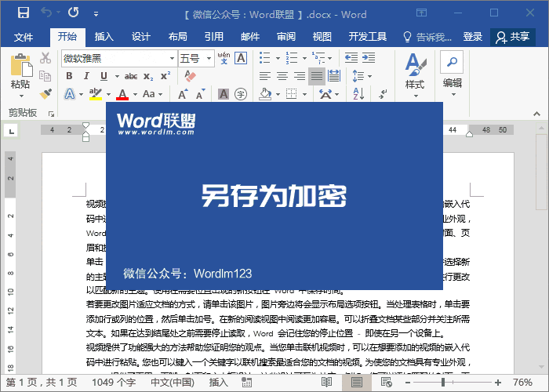The image size is (549, 392).
Task: Open clipboard pane launcher in 剪贴板
Action: coord(51,114)
